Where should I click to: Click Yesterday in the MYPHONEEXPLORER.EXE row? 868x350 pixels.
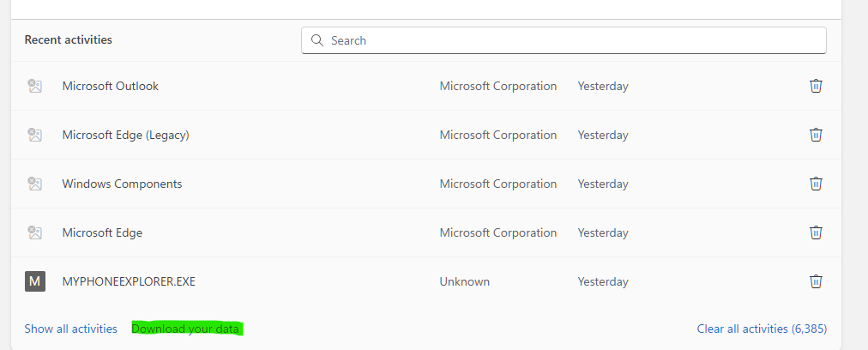coord(603,281)
